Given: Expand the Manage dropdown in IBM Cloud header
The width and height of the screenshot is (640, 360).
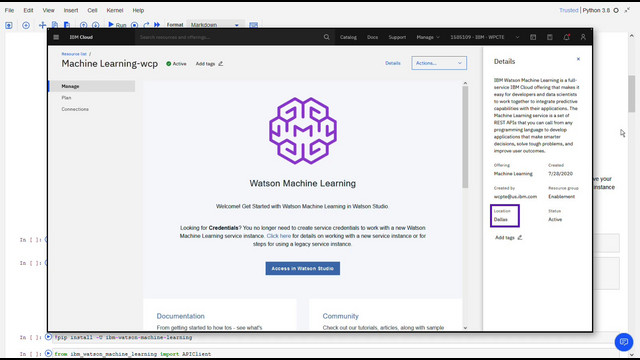Looking at the screenshot, I should 428,37.
